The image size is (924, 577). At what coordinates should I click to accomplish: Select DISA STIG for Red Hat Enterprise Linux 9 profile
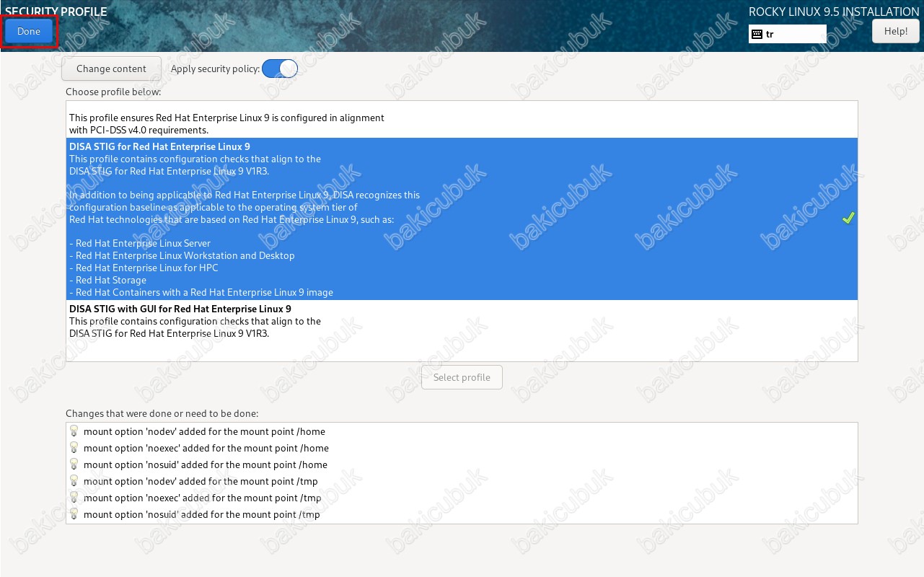(x=462, y=219)
